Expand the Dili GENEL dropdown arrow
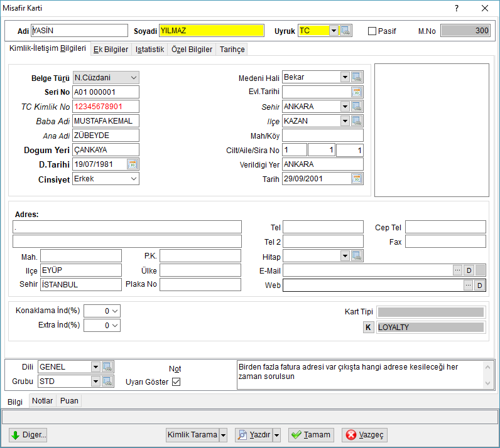 pos(95,367)
